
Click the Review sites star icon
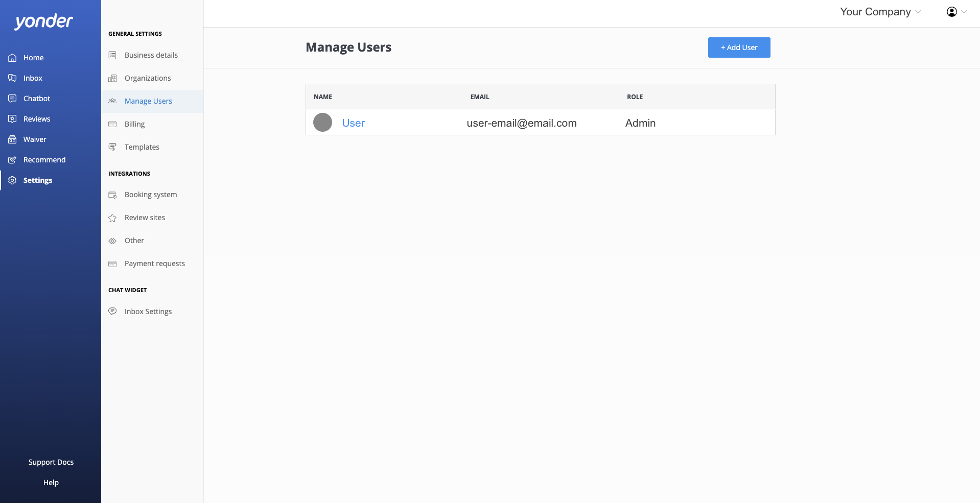112,218
